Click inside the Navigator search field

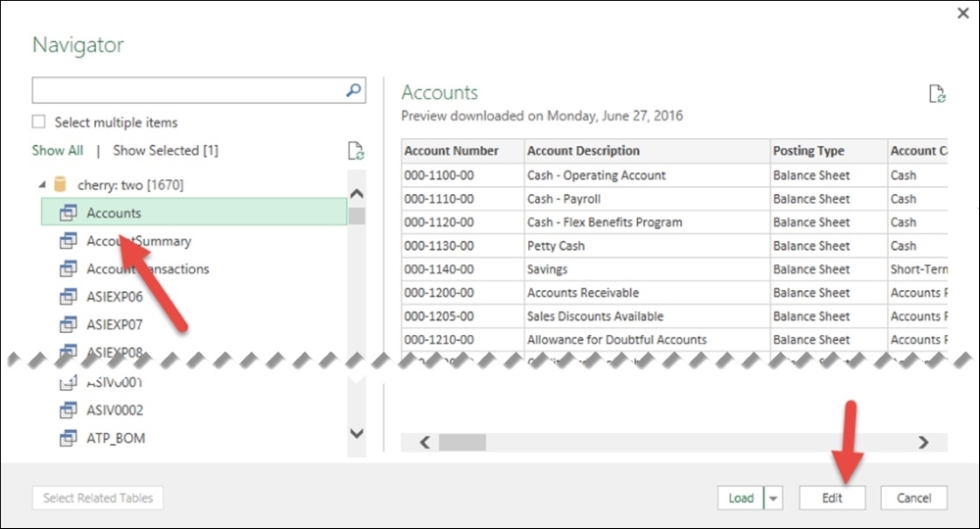tap(186, 91)
